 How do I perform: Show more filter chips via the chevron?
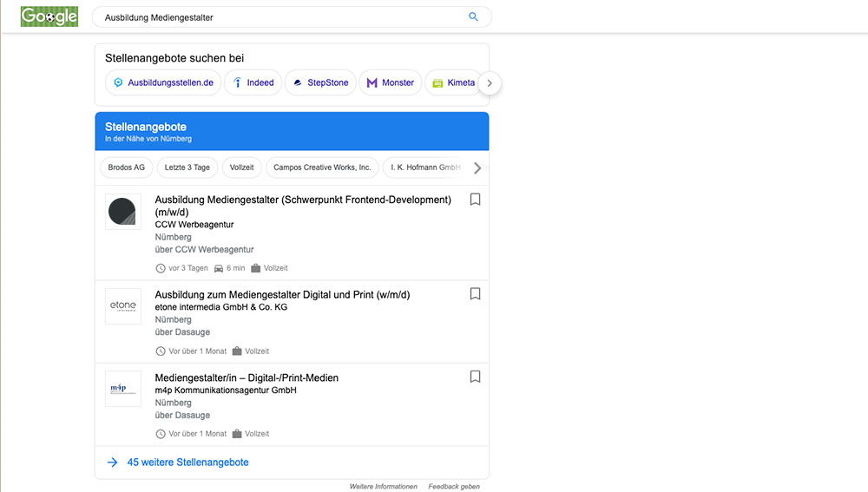coord(477,167)
